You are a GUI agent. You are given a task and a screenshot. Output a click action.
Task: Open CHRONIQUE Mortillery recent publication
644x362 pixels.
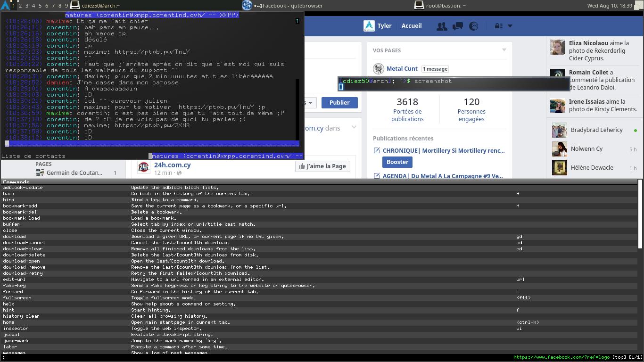[444, 151]
